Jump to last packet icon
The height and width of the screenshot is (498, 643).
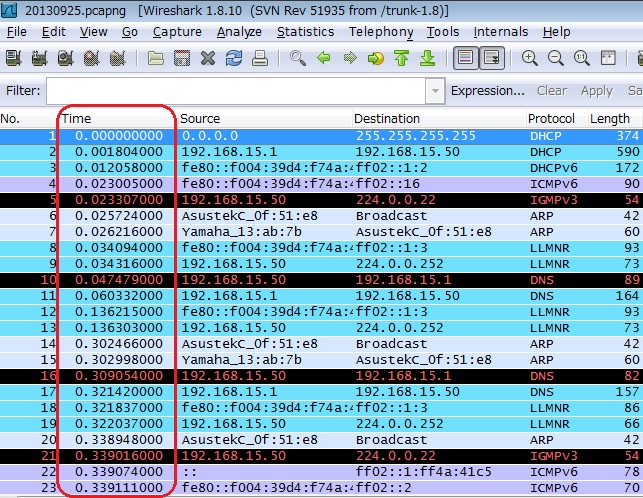click(428, 58)
